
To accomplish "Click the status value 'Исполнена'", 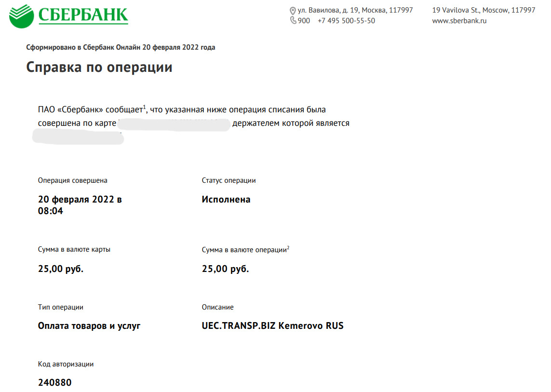I will point(226,199).
